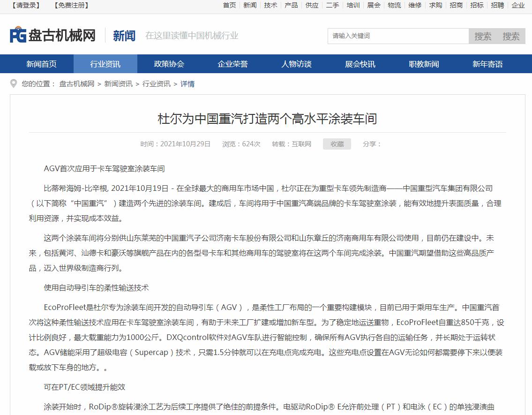This screenshot has width=532, height=415.
Task: Open the 免费注册 registration link
Action: (x=71, y=6)
